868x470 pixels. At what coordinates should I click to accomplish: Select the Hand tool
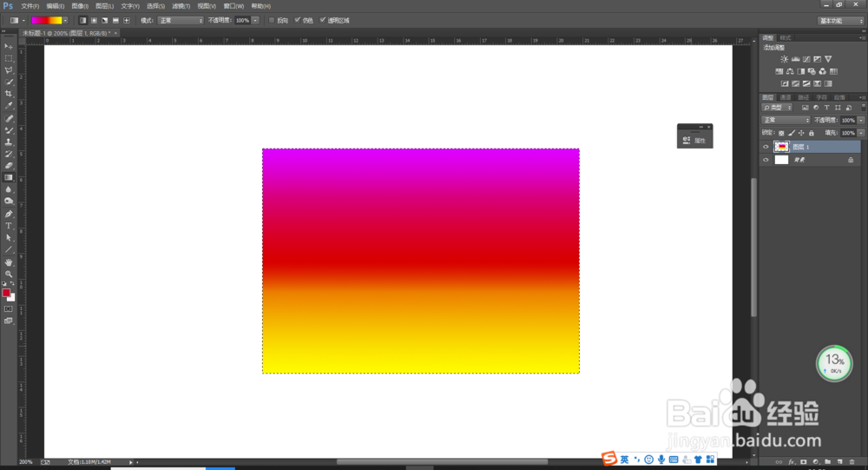(x=9, y=262)
